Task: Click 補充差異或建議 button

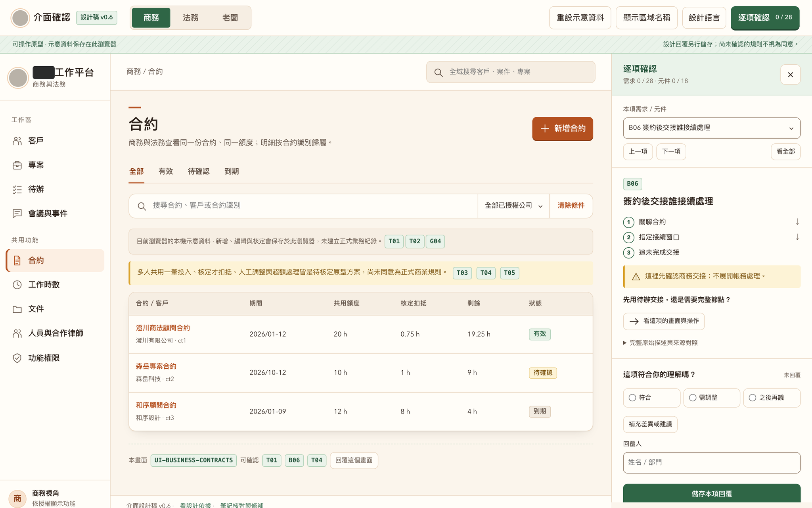Action: point(650,424)
